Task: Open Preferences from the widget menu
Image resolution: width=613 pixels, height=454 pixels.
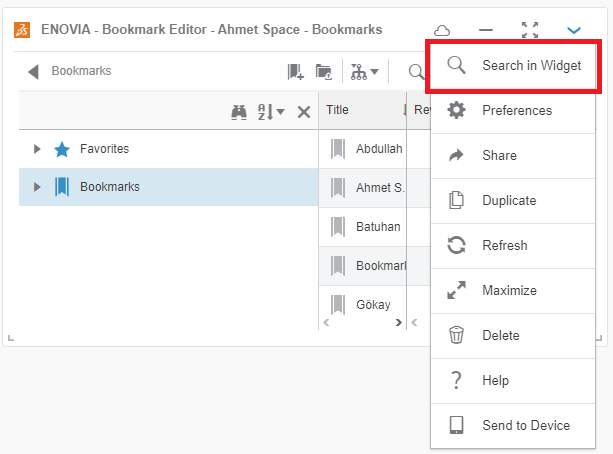Action: tap(516, 110)
